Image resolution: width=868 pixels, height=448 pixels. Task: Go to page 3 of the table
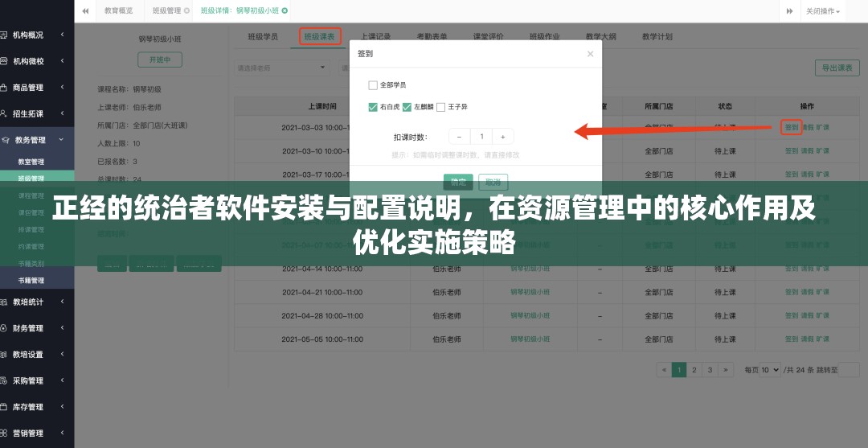[x=710, y=370]
